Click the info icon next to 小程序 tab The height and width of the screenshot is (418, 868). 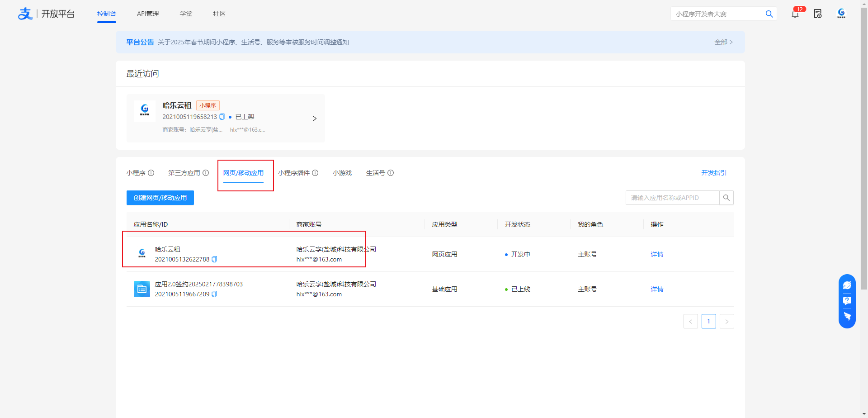[x=151, y=173]
